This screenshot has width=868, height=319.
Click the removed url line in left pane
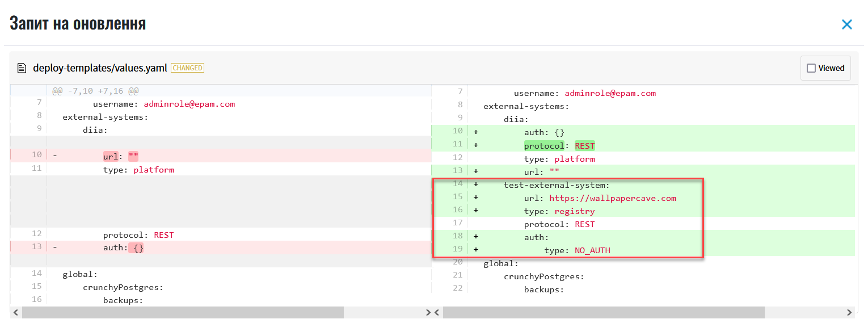(x=221, y=156)
